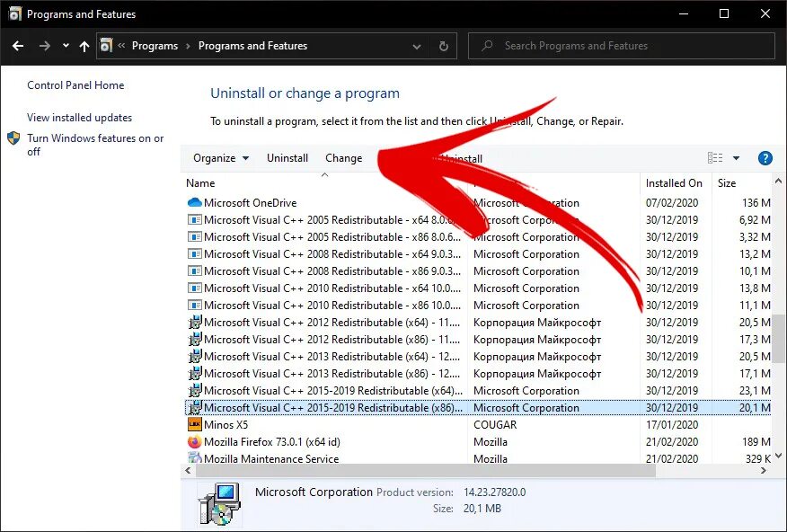Viewport: 787px width, 532px height.
Task: Refresh the Programs and Features list
Action: point(444,46)
